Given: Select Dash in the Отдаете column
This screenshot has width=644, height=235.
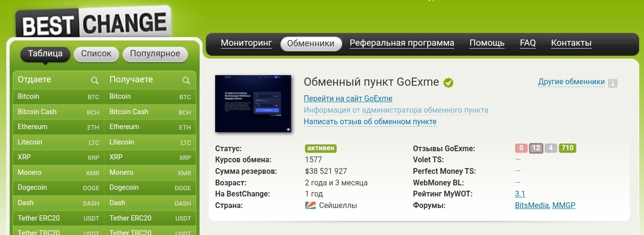Looking at the screenshot, I should pos(58,203).
